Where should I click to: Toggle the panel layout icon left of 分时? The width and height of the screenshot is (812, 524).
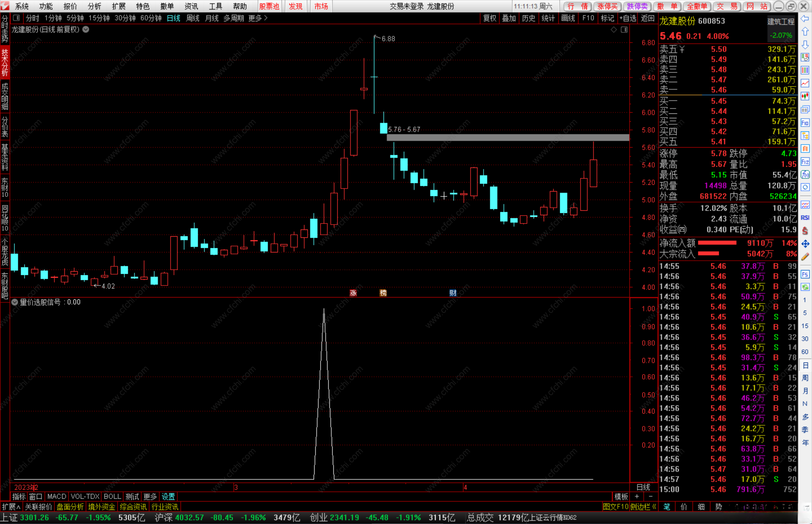pyautogui.click(x=16, y=18)
